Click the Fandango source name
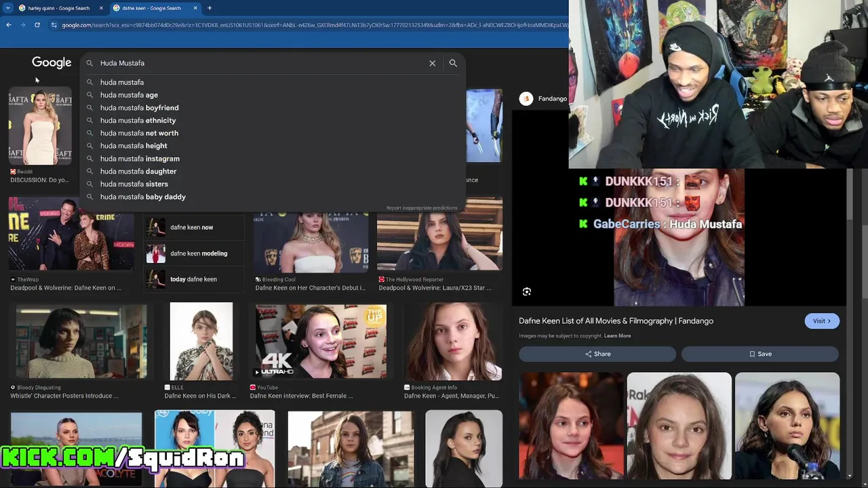 [553, 99]
